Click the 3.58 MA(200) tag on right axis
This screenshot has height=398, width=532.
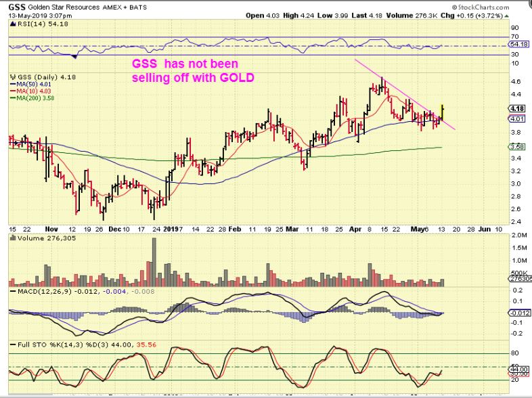517,147
